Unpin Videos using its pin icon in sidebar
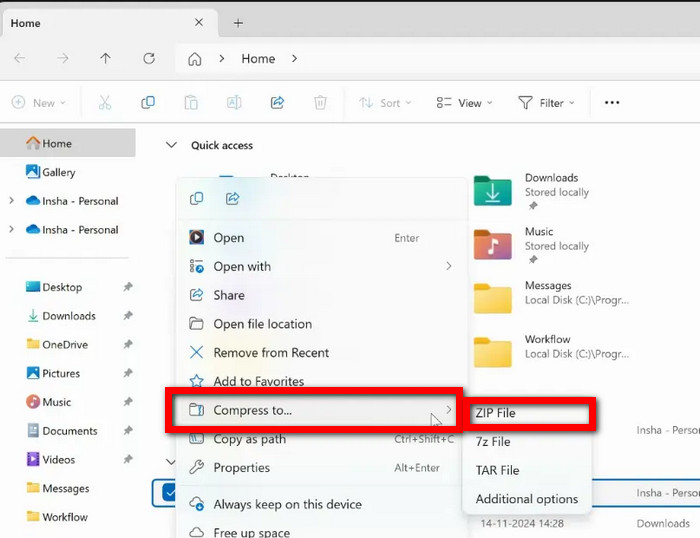Image resolution: width=700 pixels, height=538 pixels. tap(128, 459)
